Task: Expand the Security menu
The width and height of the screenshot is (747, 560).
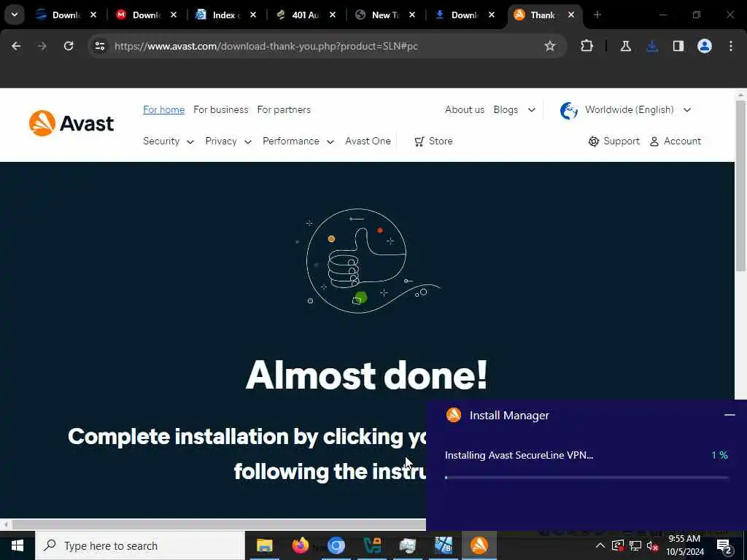Action: [169, 141]
